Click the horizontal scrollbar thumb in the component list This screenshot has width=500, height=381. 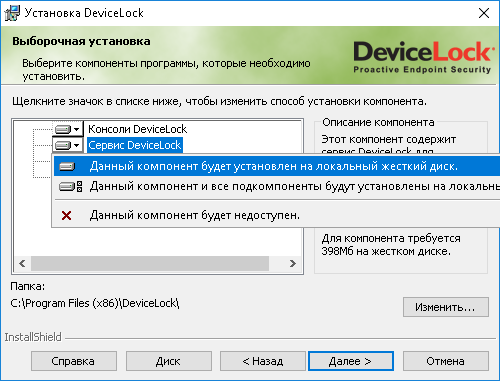(150, 263)
